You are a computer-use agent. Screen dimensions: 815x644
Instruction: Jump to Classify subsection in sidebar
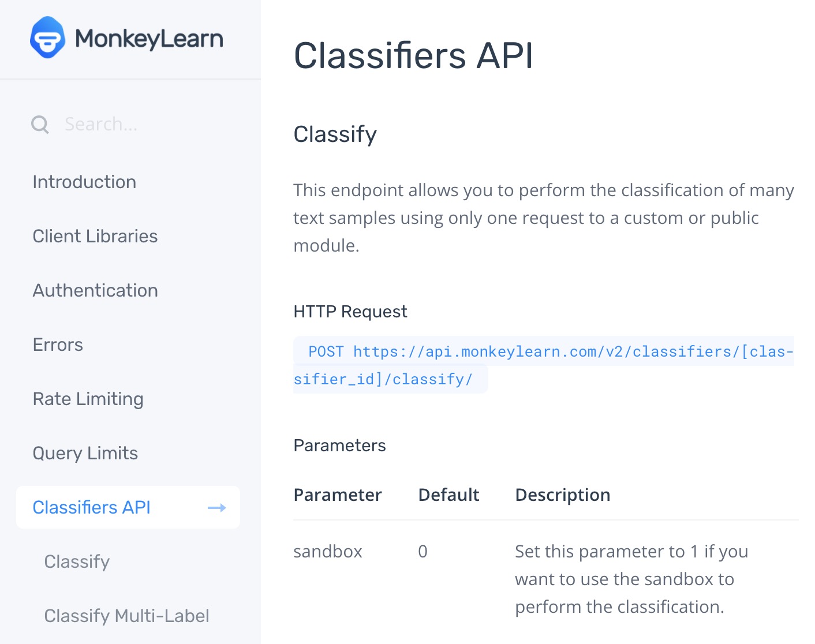pos(77,561)
